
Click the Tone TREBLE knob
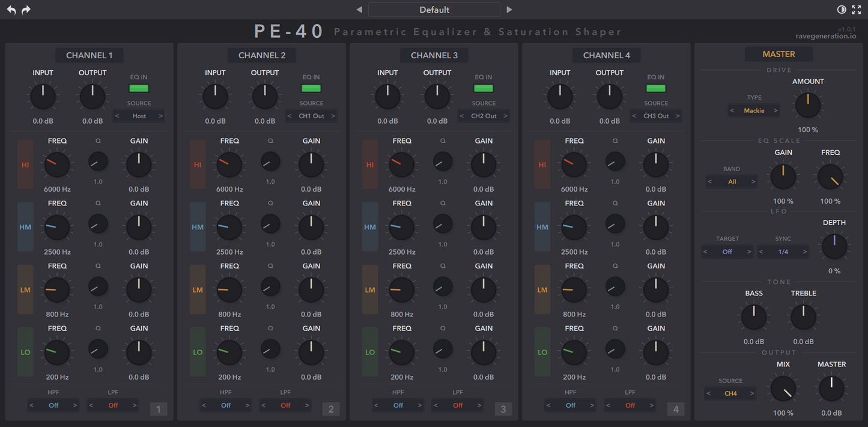pos(804,317)
